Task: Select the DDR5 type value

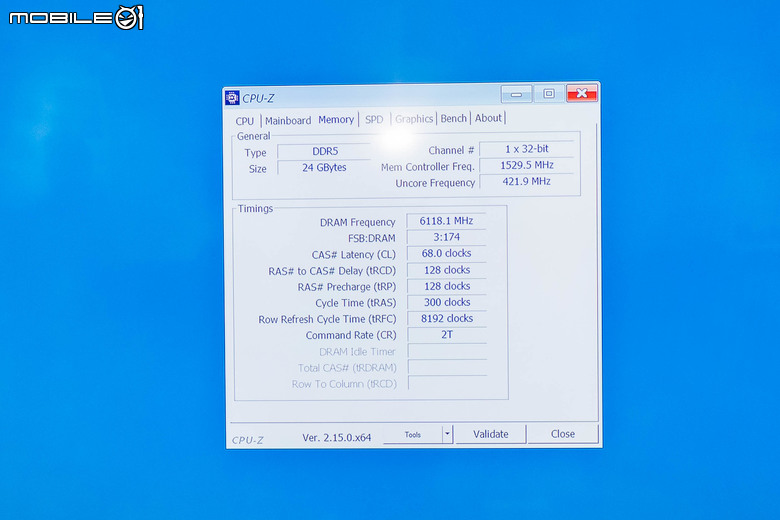Action: (x=324, y=151)
